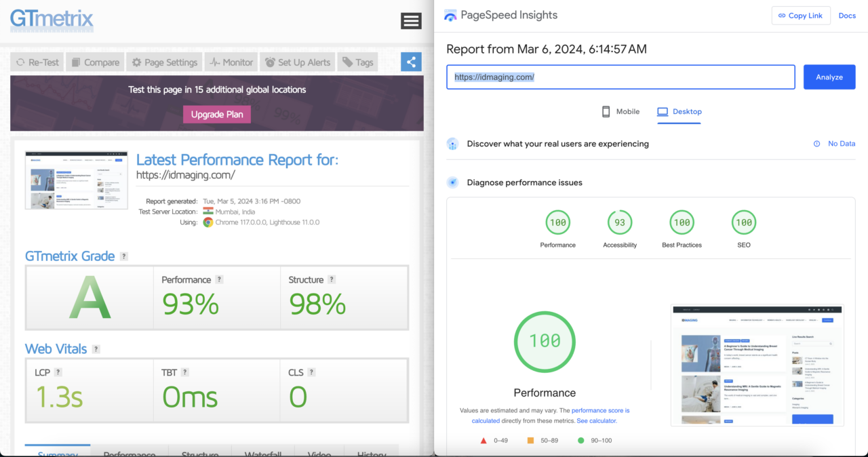
Task: Click the GTmetrix report page thumbnail
Action: (x=77, y=180)
